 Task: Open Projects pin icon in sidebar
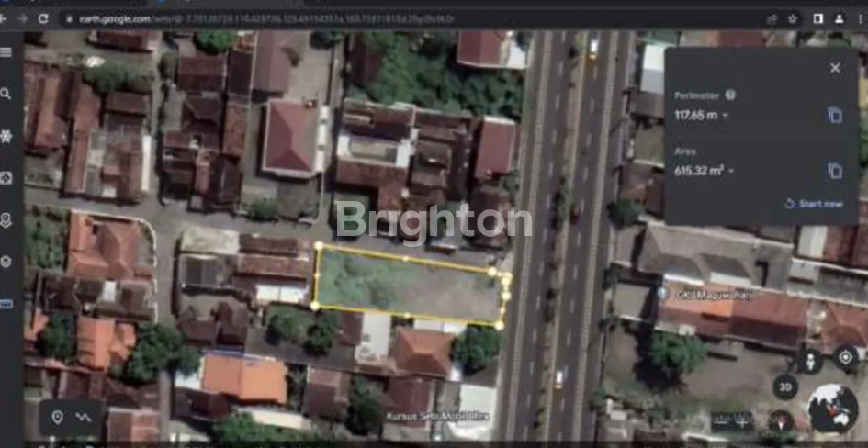(x=6, y=219)
